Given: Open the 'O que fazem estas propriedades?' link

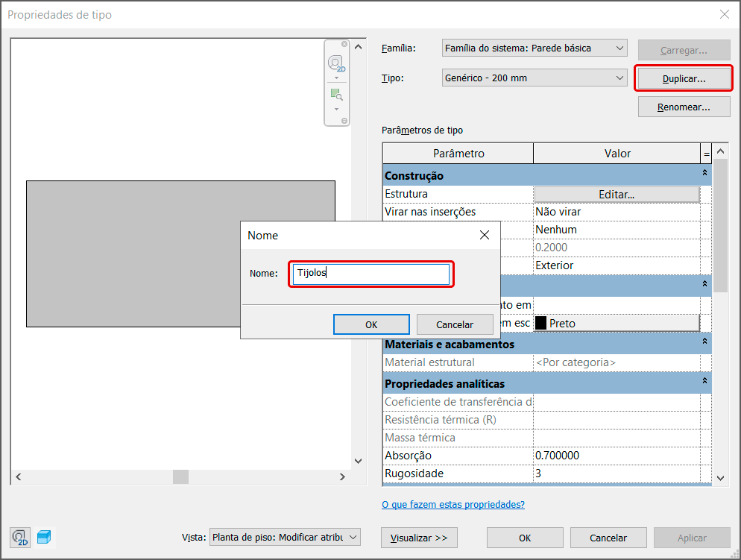Looking at the screenshot, I should (x=453, y=504).
